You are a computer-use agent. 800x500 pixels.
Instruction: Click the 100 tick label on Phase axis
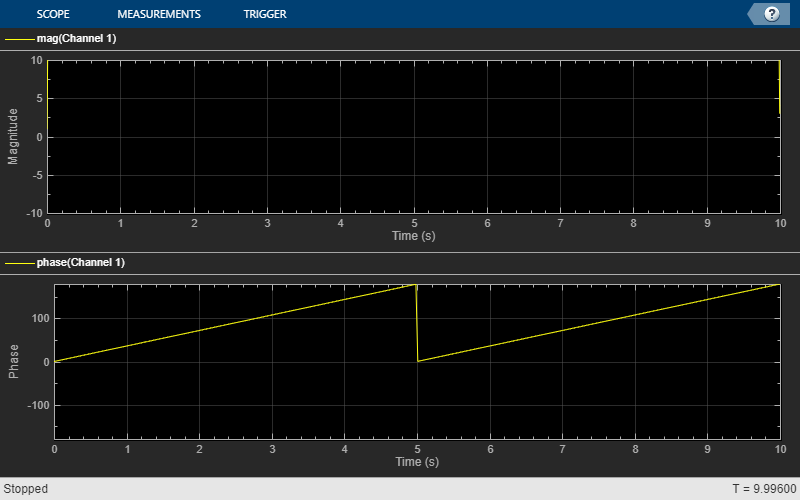click(40, 318)
